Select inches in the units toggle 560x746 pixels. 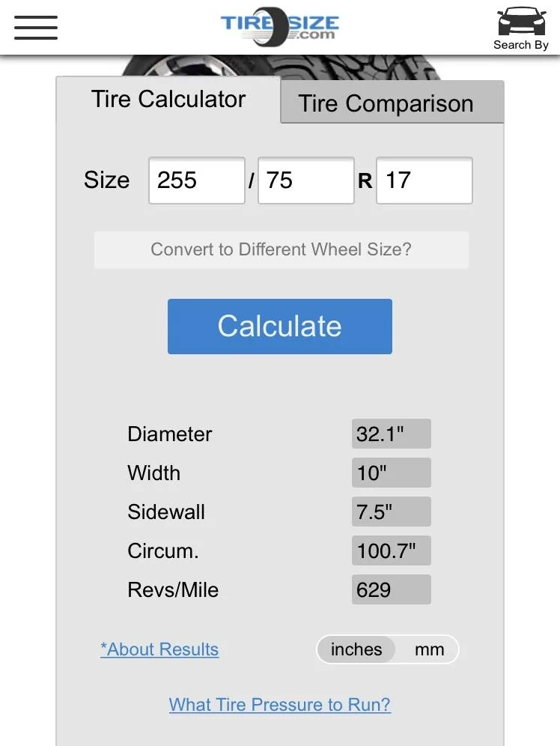point(356,649)
